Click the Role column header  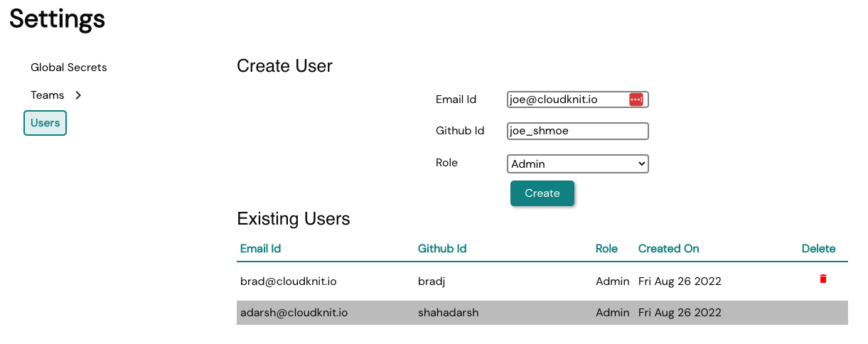point(606,249)
